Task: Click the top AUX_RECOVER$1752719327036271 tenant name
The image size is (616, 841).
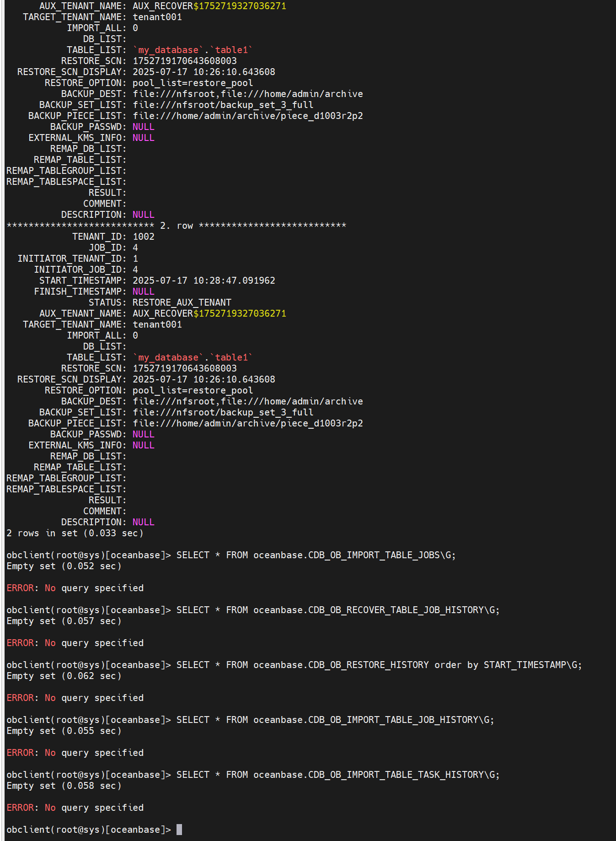Action: (209, 6)
